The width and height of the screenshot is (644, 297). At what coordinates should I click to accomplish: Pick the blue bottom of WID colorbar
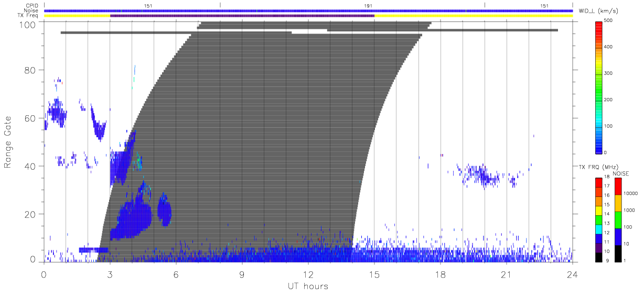click(x=599, y=147)
